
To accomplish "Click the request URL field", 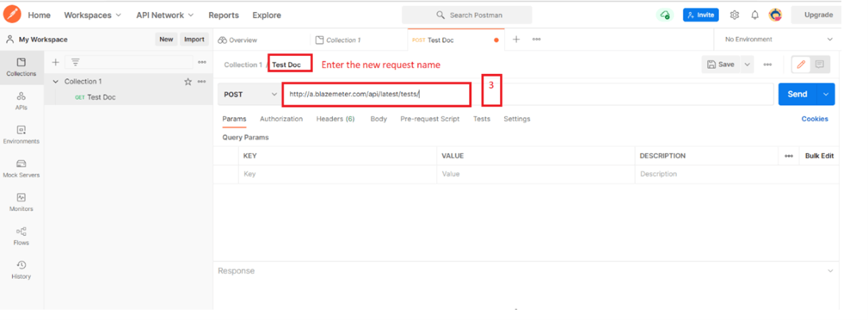I will [x=528, y=94].
